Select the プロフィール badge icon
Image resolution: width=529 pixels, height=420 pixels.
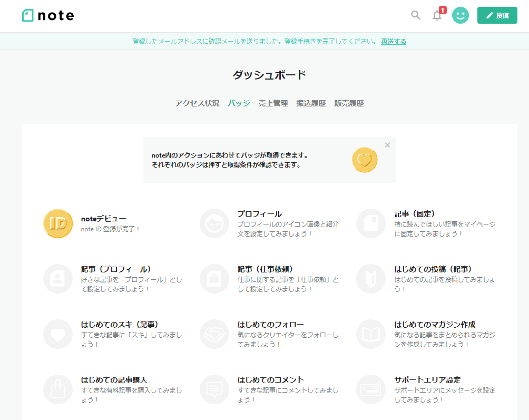(x=214, y=223)
